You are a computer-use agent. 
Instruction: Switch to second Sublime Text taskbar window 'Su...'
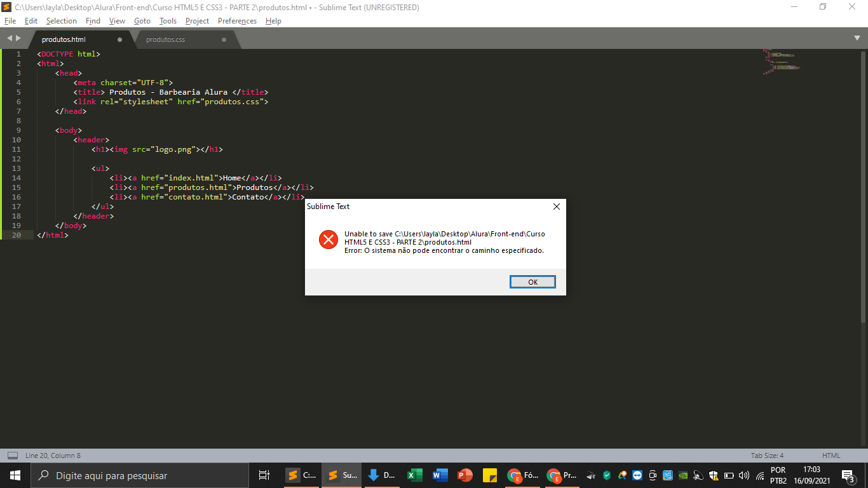coord(341,475)
